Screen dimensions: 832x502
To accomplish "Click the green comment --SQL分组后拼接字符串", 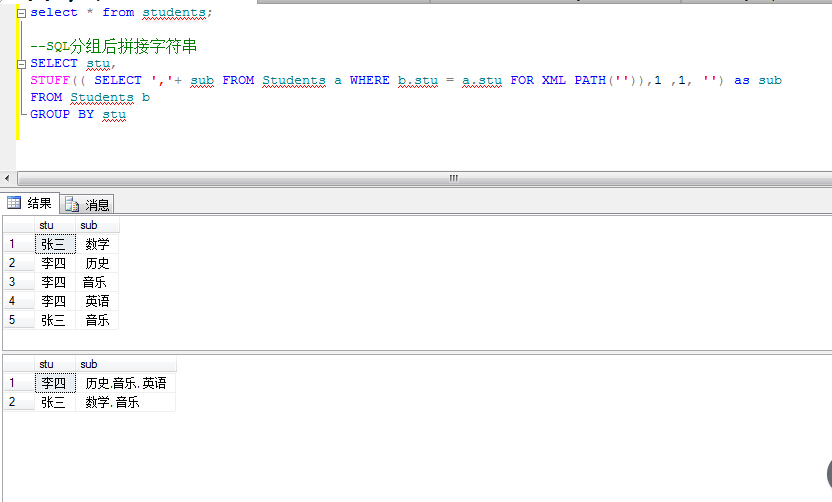I will pyautogui.click(x=114, y=46).
